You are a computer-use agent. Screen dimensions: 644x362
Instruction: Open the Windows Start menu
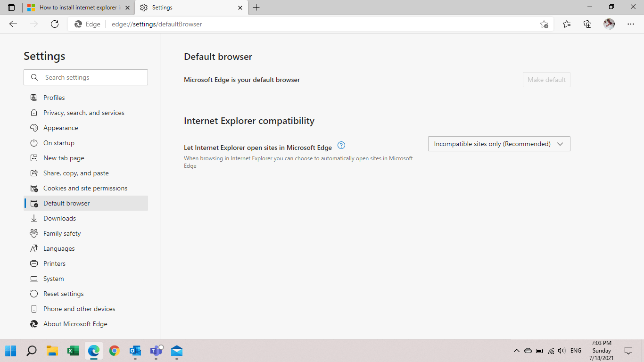10,351
